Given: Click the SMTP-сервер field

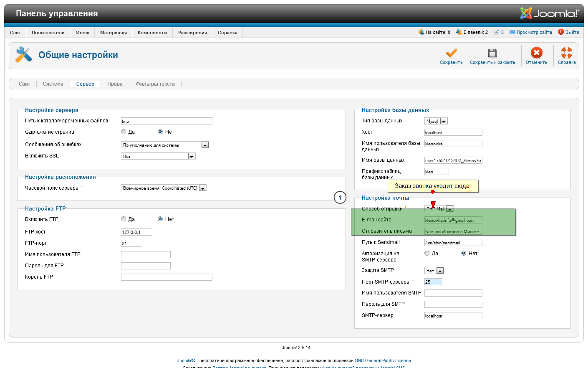Looking at the screenshot, I should pyautogui.click(x=453, y=316).
